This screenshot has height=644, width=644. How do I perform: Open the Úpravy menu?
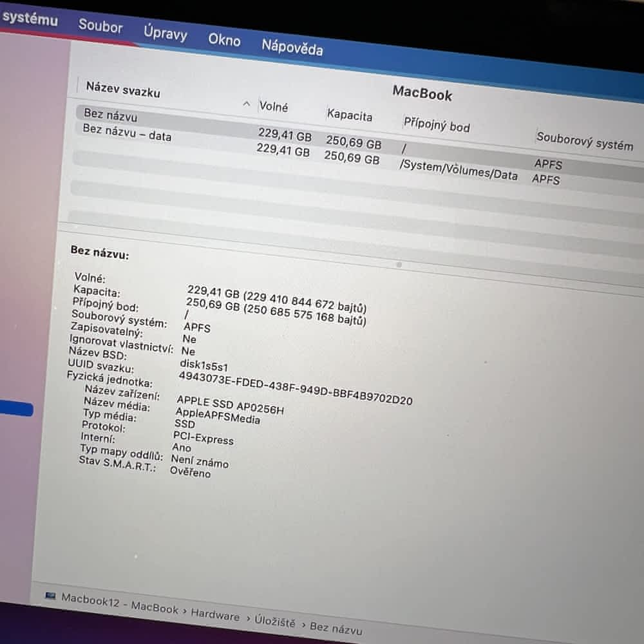coord(165,32)
